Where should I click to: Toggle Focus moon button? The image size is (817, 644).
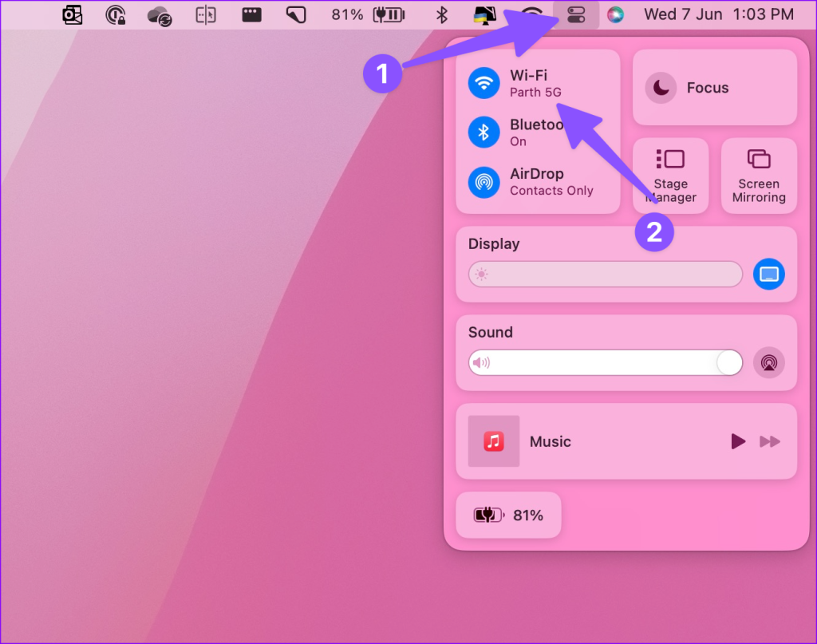(x=661, y=88)
